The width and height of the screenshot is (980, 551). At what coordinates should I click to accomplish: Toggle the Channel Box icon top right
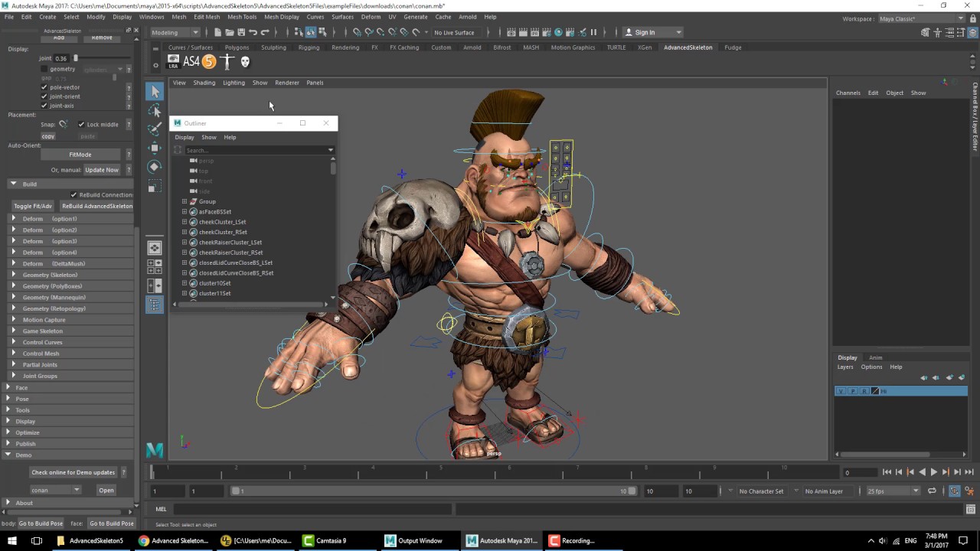[x=972, y=32]
